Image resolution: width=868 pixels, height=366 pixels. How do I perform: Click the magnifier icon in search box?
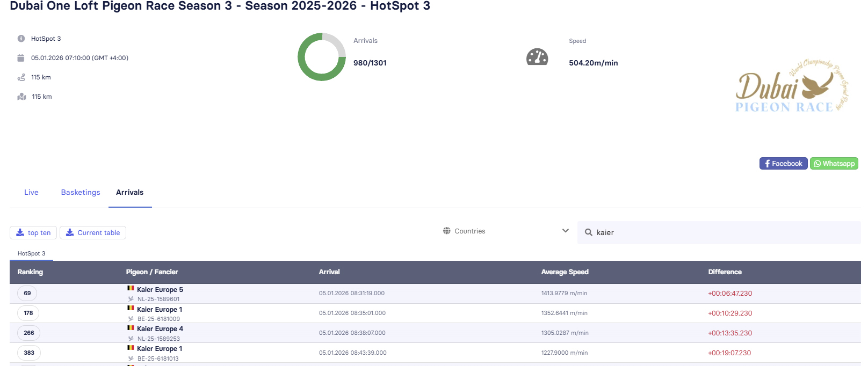(588, 232)
